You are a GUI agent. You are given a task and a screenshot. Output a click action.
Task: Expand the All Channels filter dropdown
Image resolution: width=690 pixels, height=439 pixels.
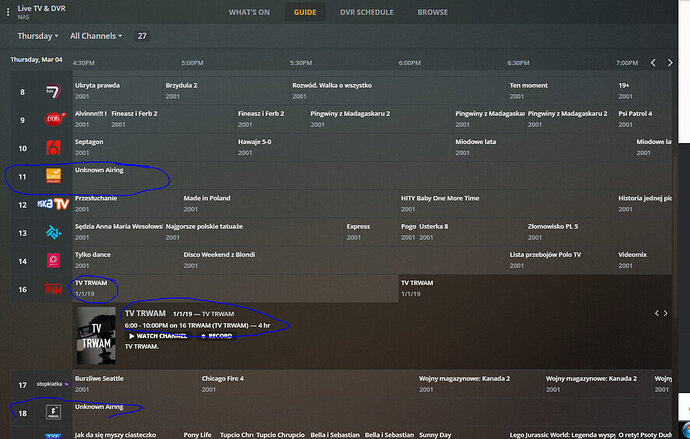[x=95, y=36]
